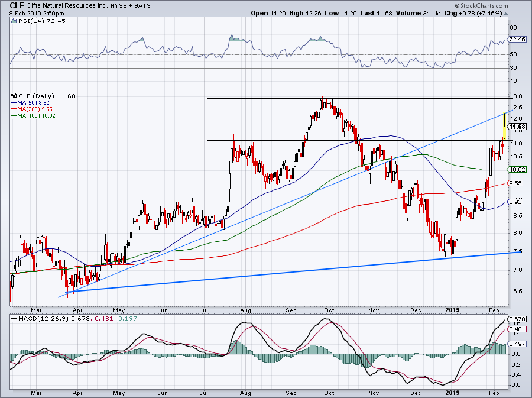Click the 12.5 price axis label
This screenshot has height=398, width=532.
click(x=515, y=108)
